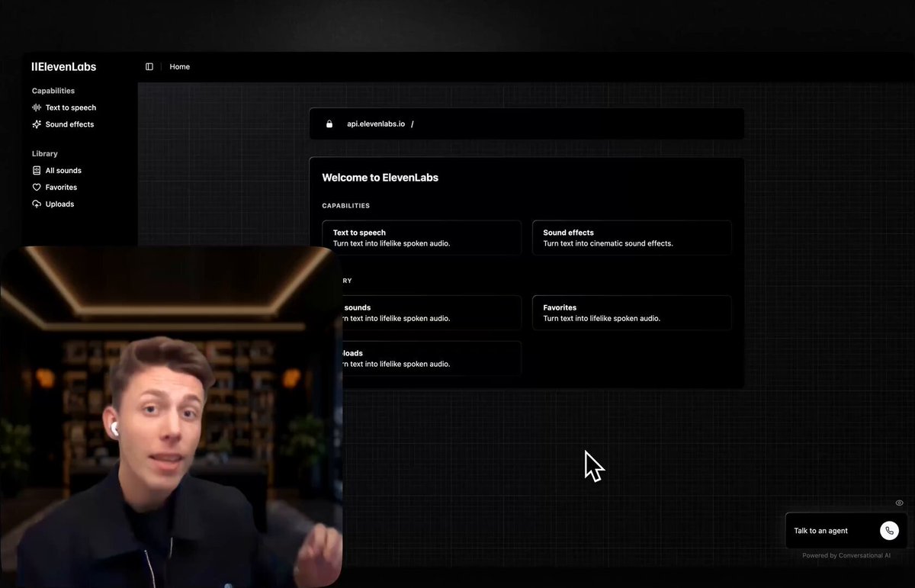
Task: Click the webcam video overlay of the presenter
Action: (171, 417)
